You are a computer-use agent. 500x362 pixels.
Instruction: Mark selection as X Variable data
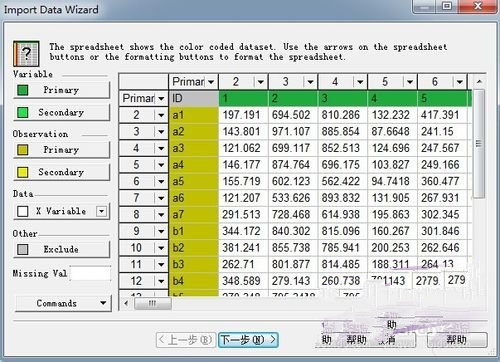click(x=61, y=211)
